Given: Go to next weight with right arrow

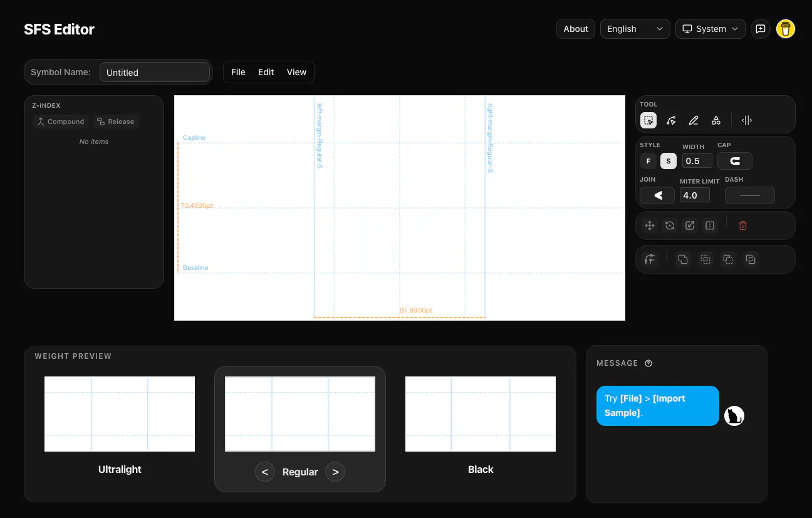Looking at the screenshot, I should 335,472.
